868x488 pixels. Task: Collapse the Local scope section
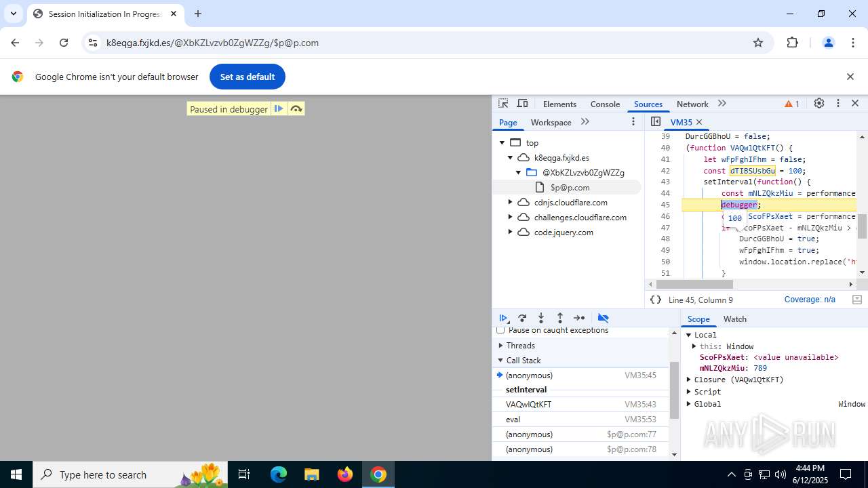pos(689,335)
